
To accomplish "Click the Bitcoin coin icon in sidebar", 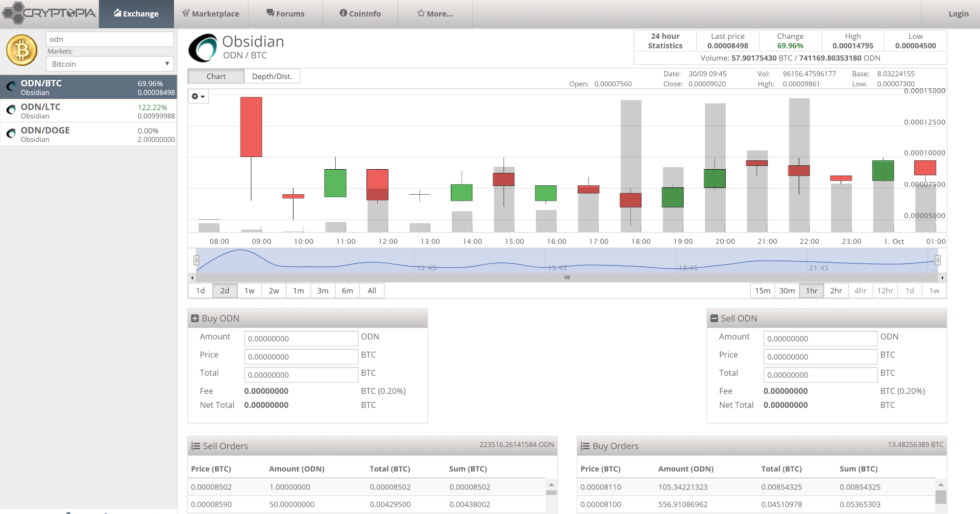I will click(22, 50).
